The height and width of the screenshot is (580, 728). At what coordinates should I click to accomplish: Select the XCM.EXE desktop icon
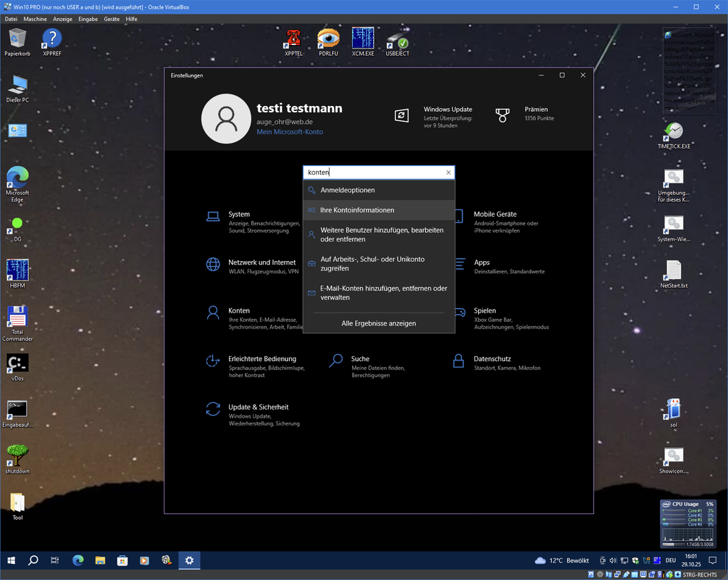[363, 42]
